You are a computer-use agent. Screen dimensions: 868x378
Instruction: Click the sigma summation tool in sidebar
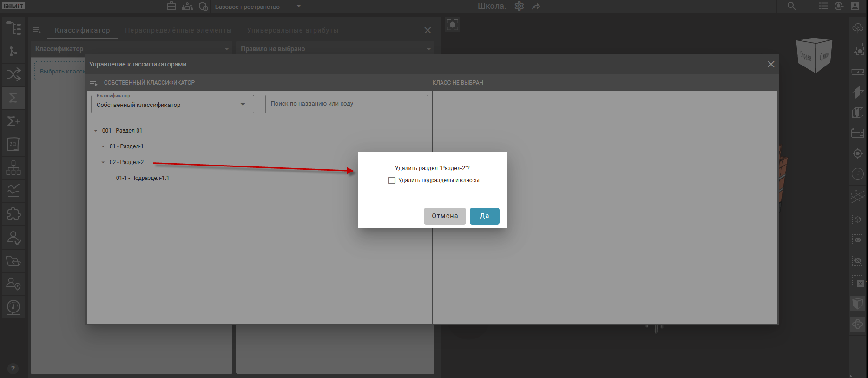coord(13,98)
